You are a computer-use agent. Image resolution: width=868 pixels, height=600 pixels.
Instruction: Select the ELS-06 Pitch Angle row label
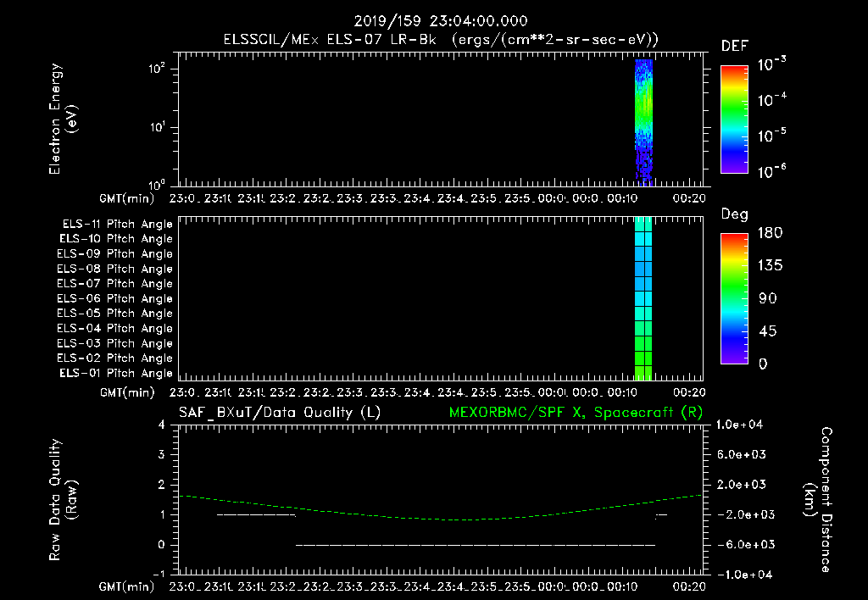(114, 299)
